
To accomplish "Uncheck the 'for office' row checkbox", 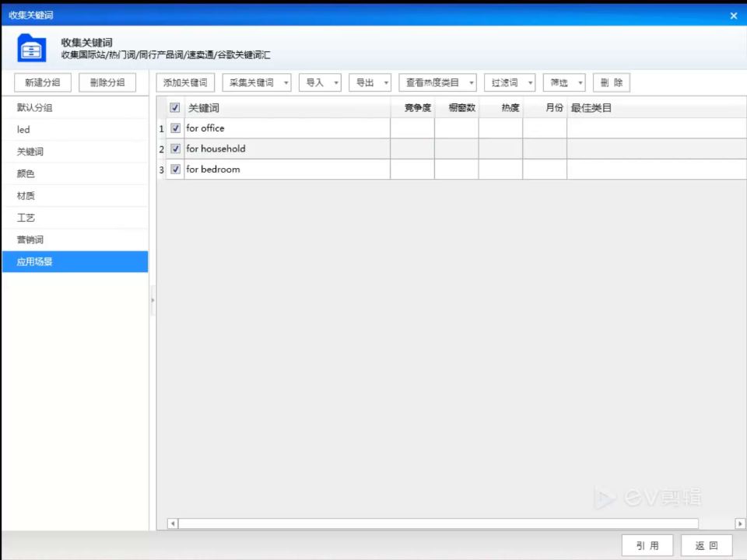I will click(175, 128).
